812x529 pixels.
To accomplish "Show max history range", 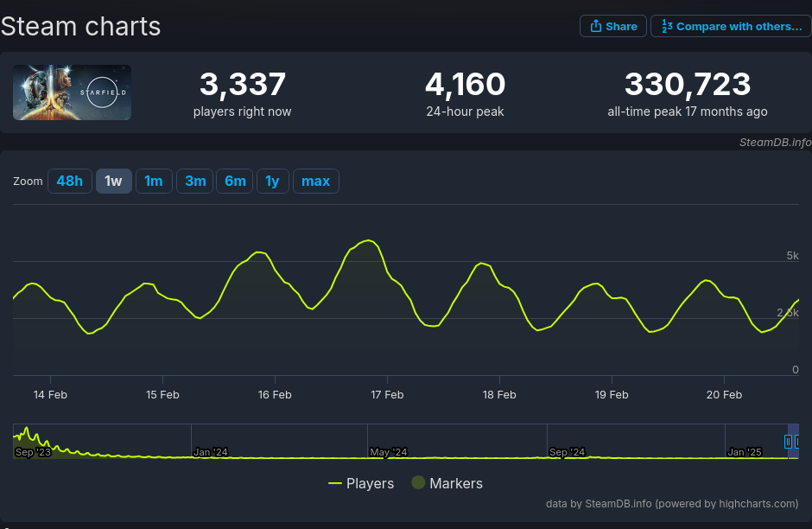I will click(x=316, y=181).
